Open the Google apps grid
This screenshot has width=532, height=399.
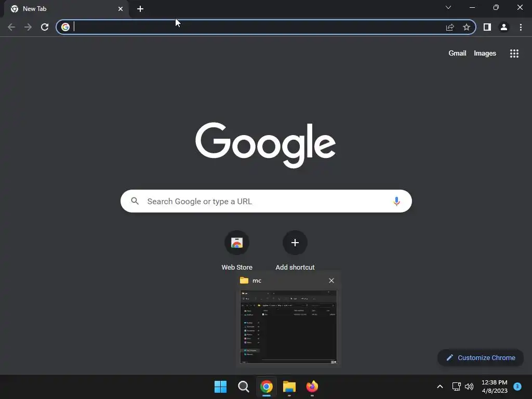pos(514,54)
